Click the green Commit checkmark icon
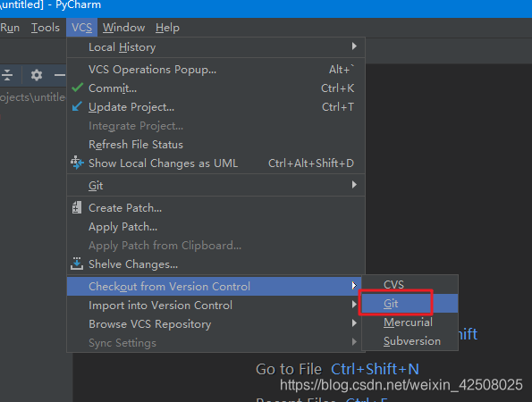The height and width of the screenshot is (402, 532). point(78,88)
